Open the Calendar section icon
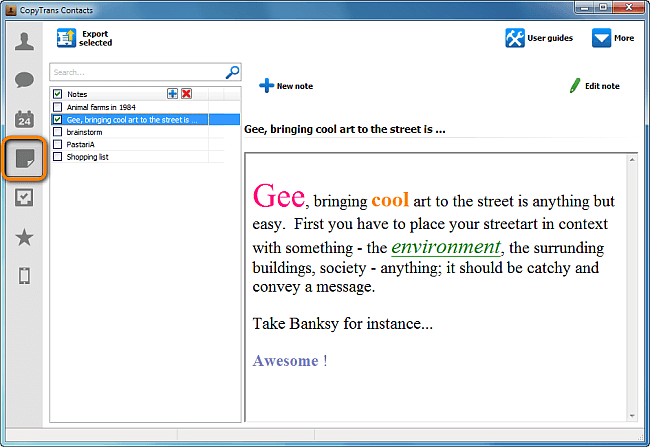The image size is (650, 447). tap(24, 119)
